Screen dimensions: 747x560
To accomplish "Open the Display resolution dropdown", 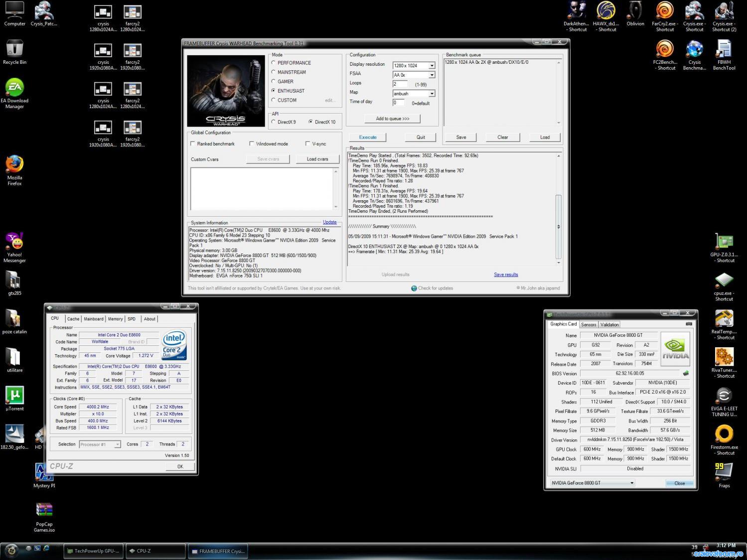I will tap(414, 65).
